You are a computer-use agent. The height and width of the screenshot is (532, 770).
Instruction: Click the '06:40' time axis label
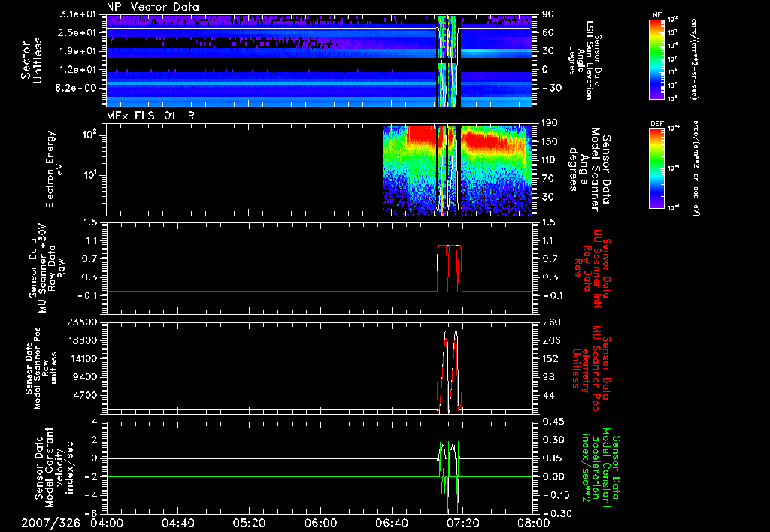point(391,523)
